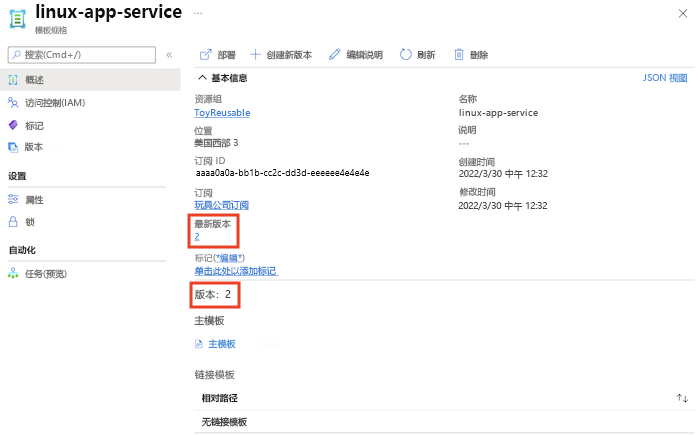Click the trash can icon
Screen dimensions: 700x435
[x=459, y=54]
